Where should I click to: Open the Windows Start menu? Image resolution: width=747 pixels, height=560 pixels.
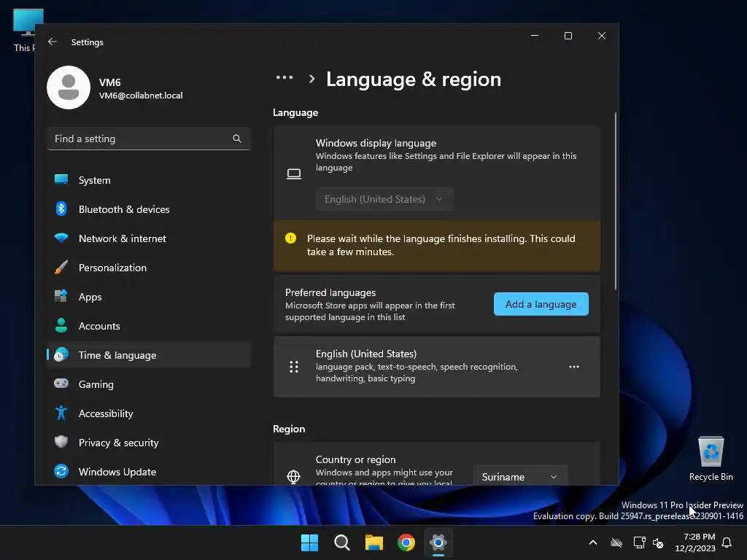(309, 542)
